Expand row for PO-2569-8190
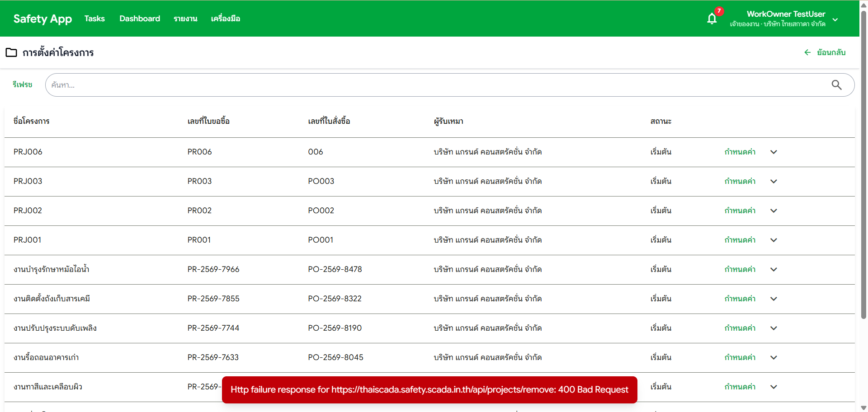Image resolution: width=868 pixels, height=412 pixels. (774, 328)
